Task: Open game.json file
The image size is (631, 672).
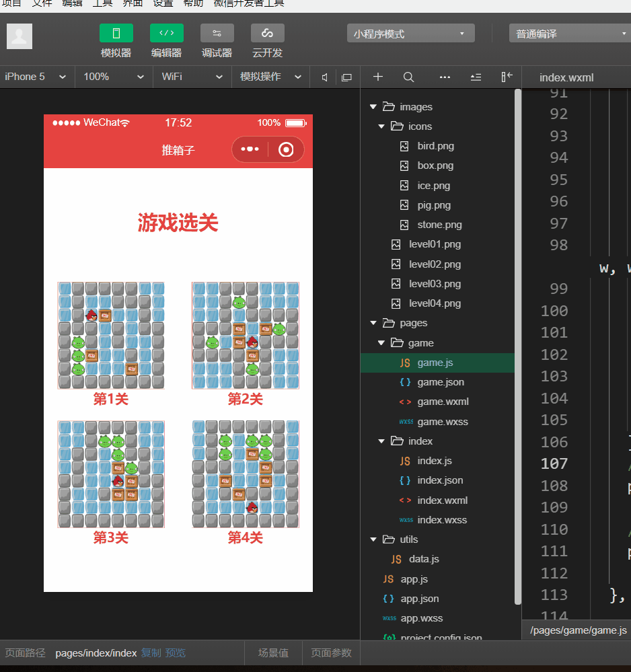Action: (440, 382)
